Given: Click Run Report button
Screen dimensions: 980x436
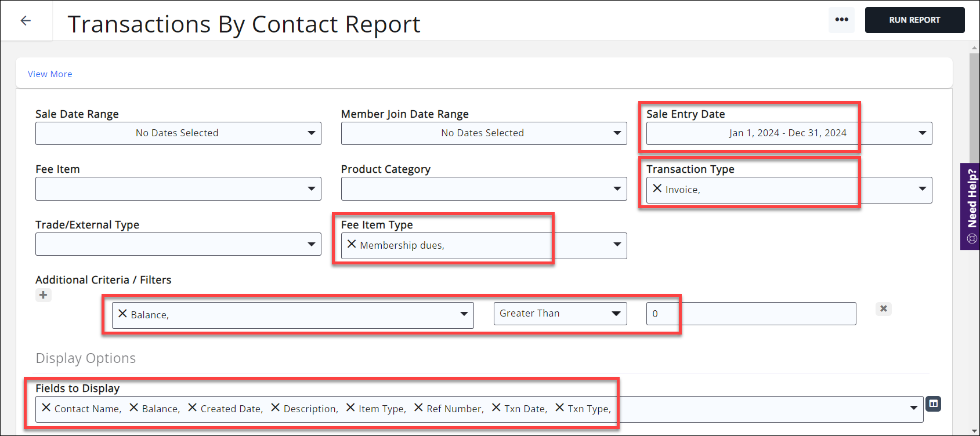Looking at the screenshot, I should pyautogui.click(x=914, y=20).
